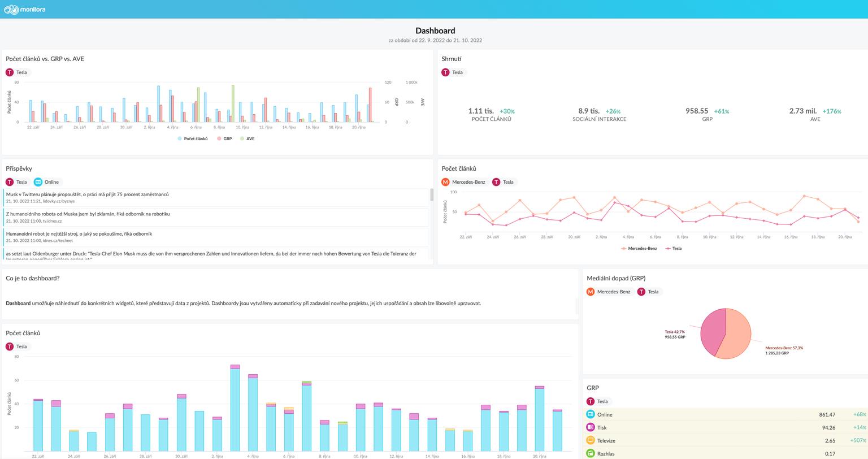Click Mercedes-Benz chip above the line chart
Screen dimensions: 868x459
[465, 182]
